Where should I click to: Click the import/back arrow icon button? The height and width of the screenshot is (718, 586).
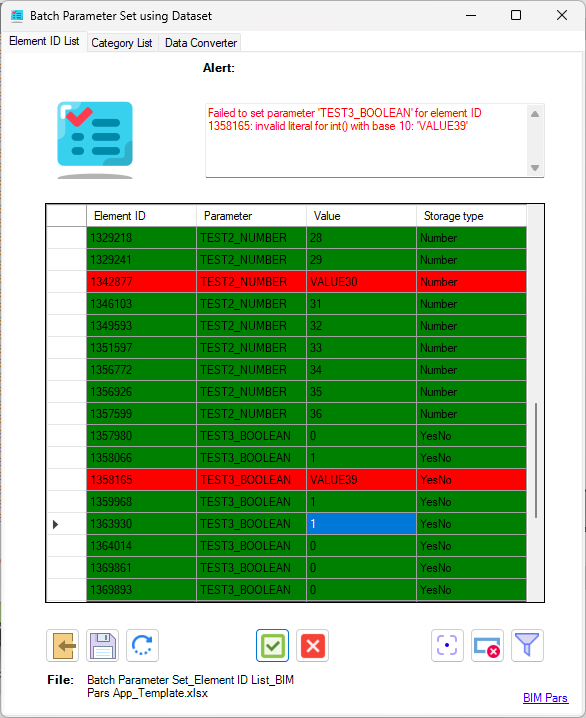[63, 646]
